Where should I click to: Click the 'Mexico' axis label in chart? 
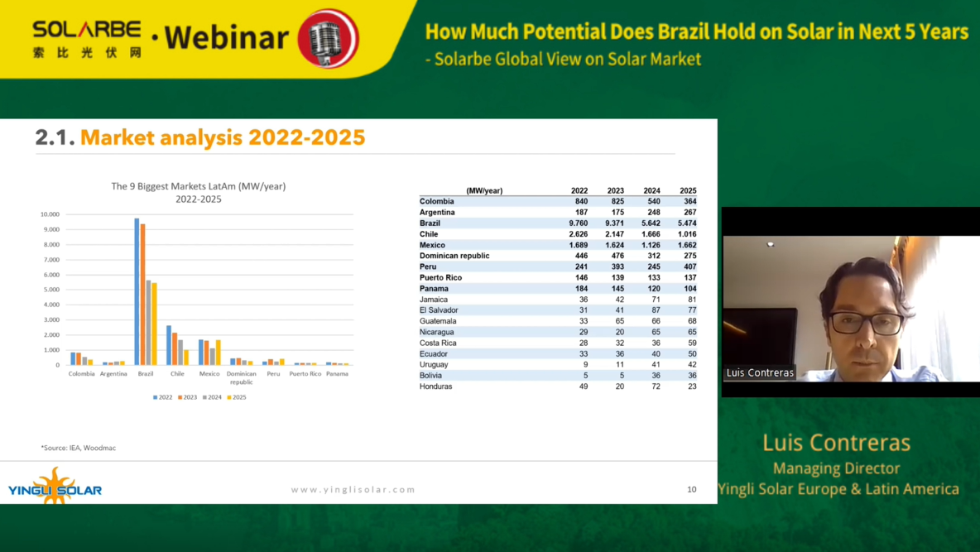(209, 374)
